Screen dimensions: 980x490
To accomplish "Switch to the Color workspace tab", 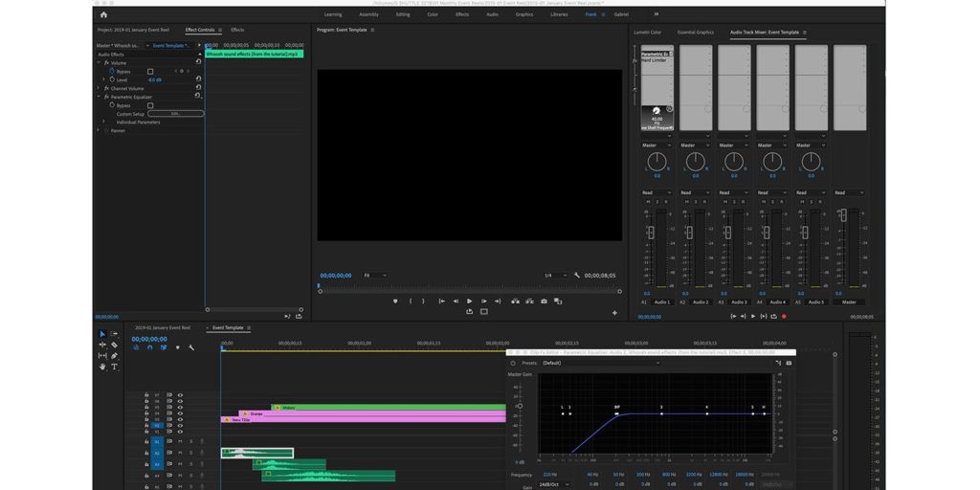I will [433, 14].
